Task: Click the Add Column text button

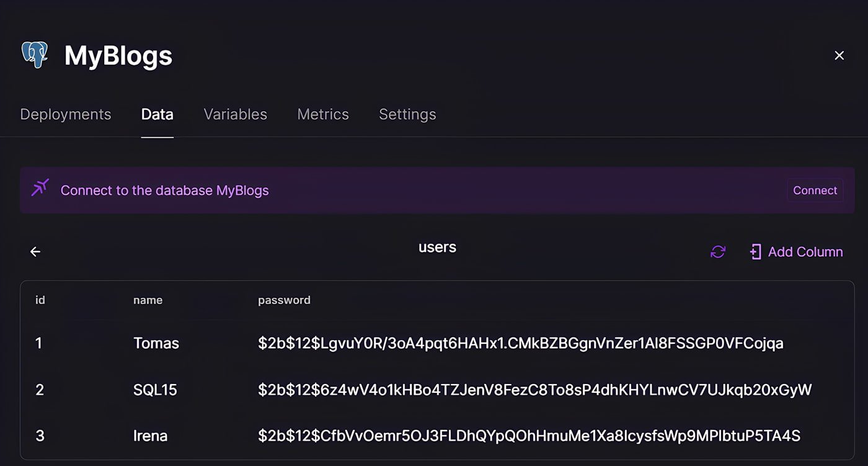Action: [x=805, y=252]
